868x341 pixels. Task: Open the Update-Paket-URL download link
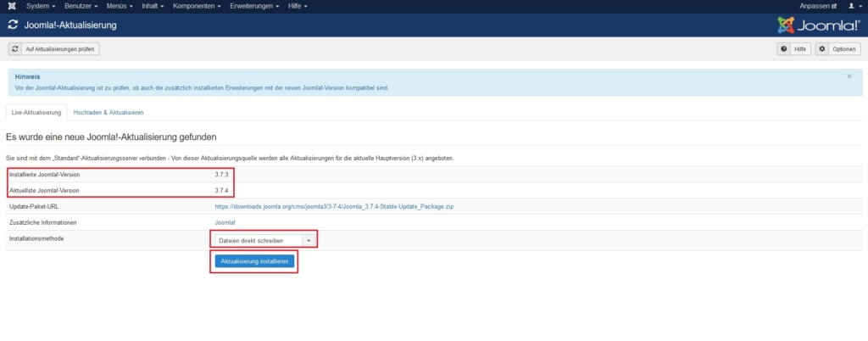coord(334,207)
